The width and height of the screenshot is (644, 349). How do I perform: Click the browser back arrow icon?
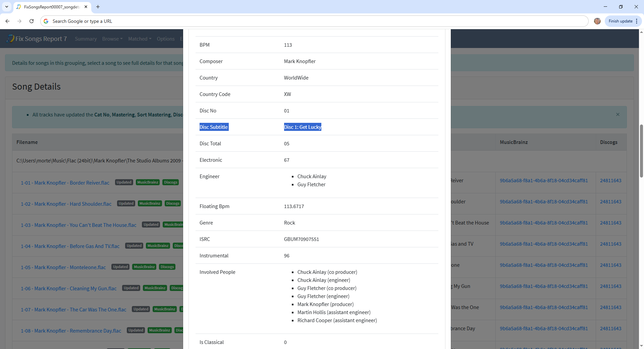point(7,21)
